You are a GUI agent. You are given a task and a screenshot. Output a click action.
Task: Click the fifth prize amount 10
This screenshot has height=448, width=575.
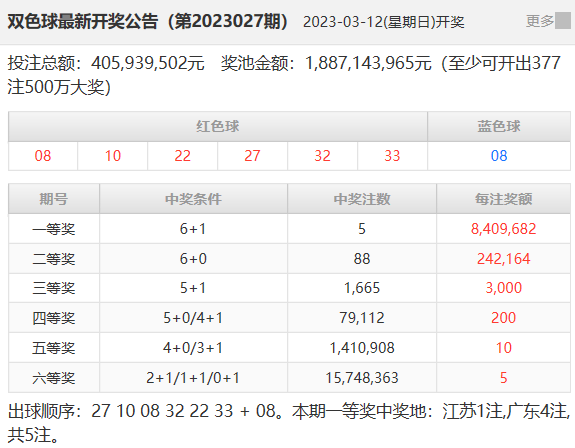503,348
